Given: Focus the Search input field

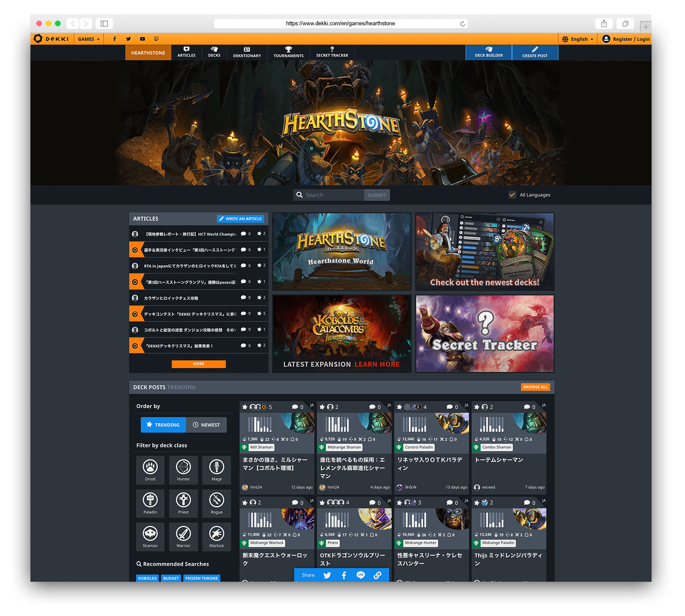Looking at the screenshot, I should (x=329, y=195).
